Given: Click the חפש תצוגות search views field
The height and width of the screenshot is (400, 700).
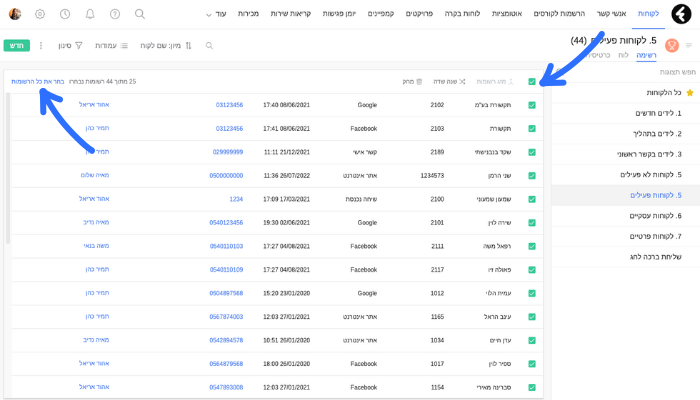Looking at the screenshot, I should click(677, 72).
